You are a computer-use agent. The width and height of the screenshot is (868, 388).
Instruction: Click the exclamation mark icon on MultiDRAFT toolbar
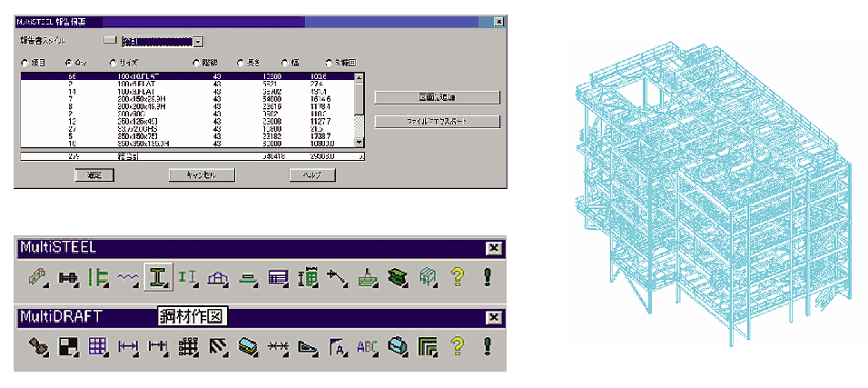pos(488,346)
